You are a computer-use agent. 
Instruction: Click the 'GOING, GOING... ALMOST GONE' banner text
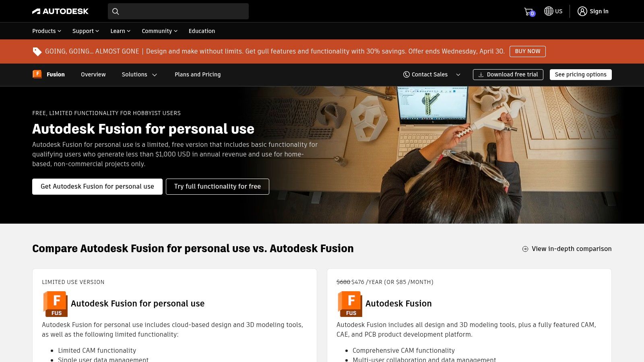click(x=92, y=51)
